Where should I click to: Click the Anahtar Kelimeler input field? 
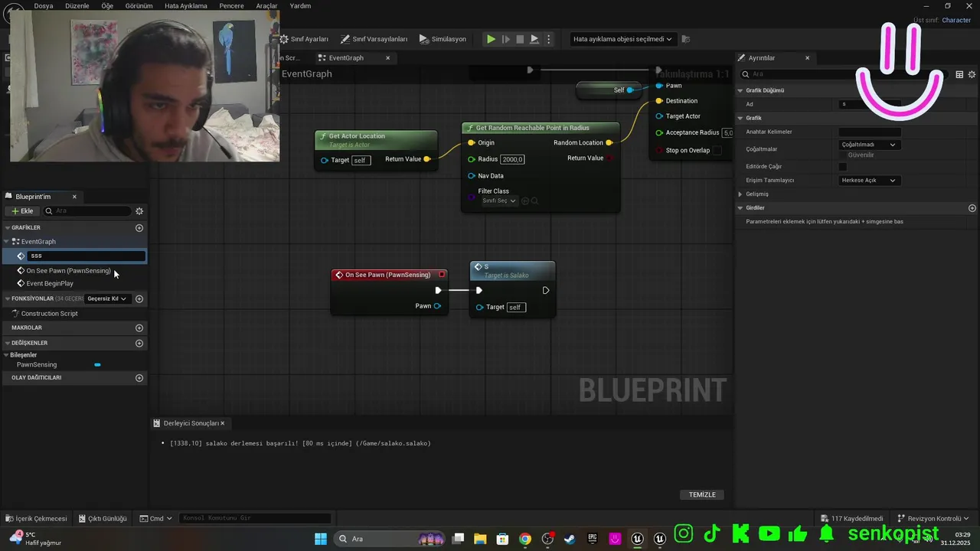click(870, 132)
